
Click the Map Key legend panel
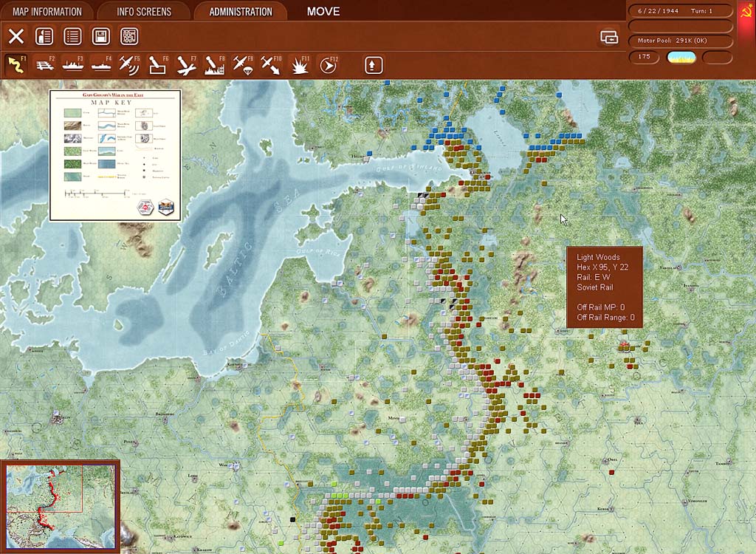click(115, 155)
